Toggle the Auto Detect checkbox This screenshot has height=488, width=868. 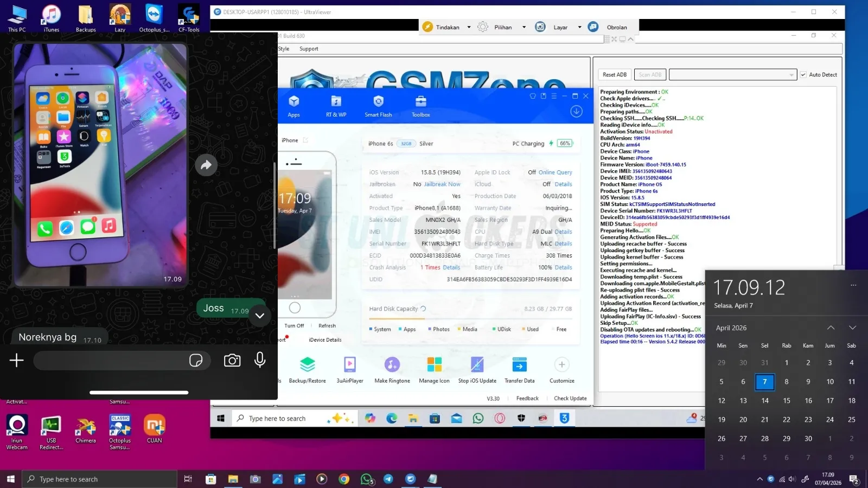(803, 75)
